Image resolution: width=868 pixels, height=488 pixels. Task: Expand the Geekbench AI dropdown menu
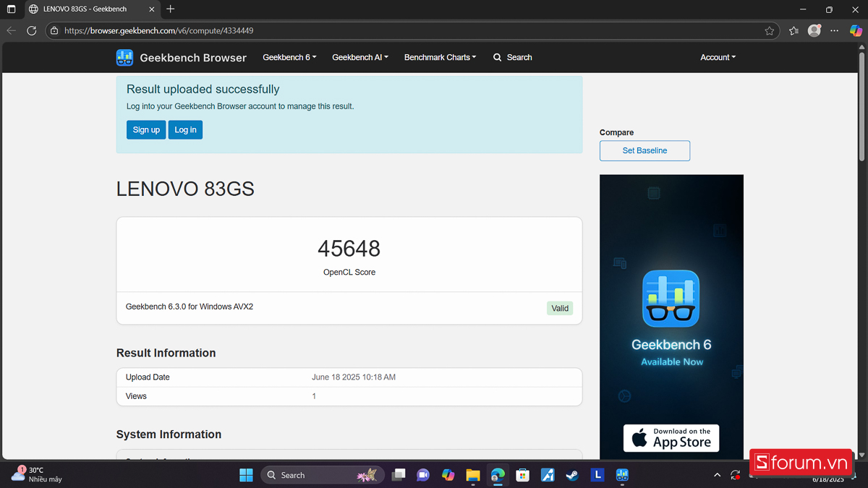tap(360, 57)
